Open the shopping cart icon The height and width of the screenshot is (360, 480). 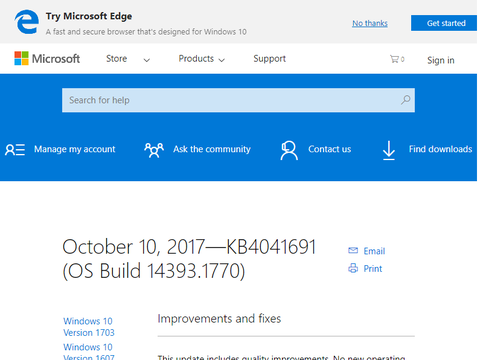click(394, 59)
